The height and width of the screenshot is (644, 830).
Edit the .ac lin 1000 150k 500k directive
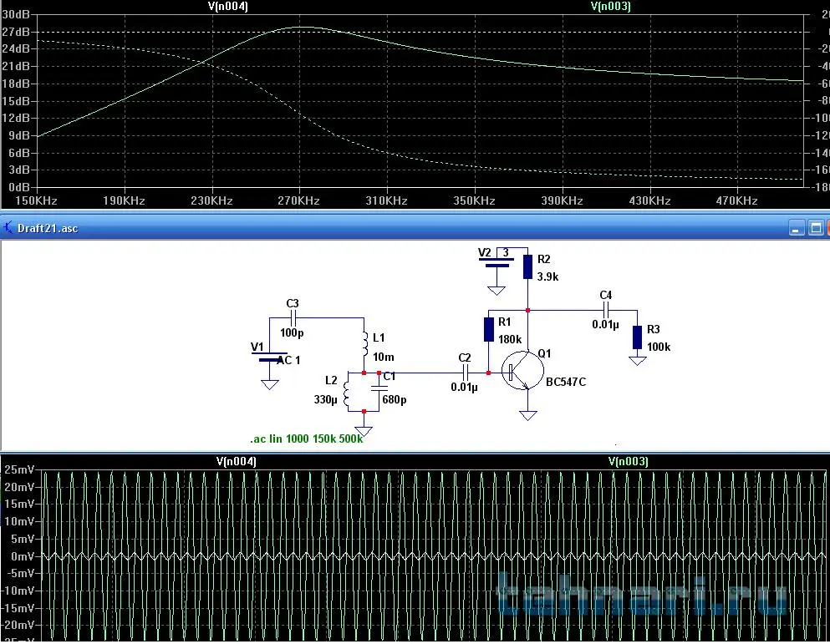(307, 439)
